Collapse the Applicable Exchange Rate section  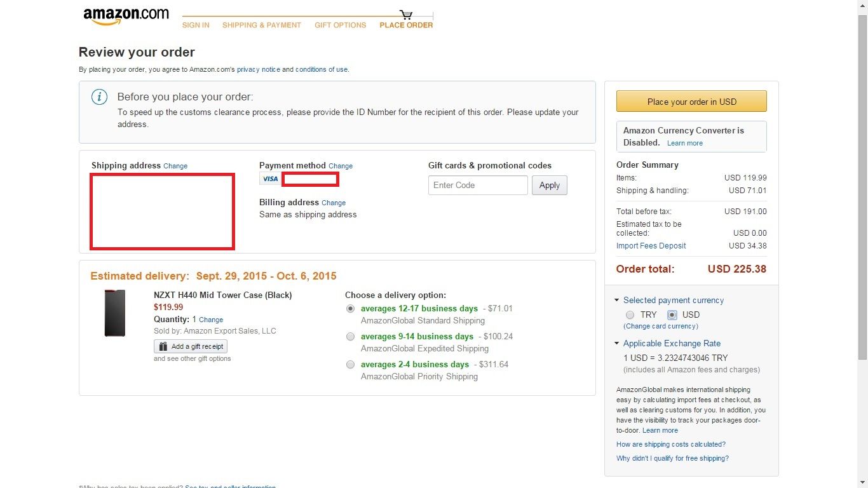(x=616, y=344)
